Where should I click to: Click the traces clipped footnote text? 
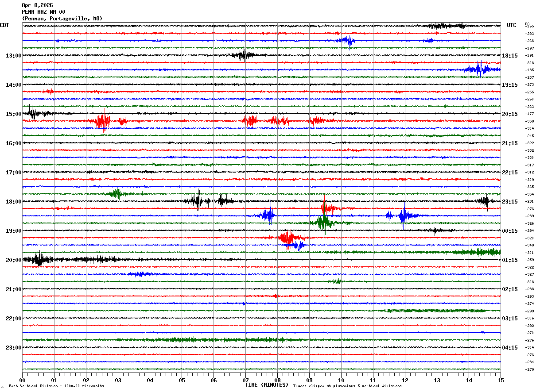tap(347, 386)
